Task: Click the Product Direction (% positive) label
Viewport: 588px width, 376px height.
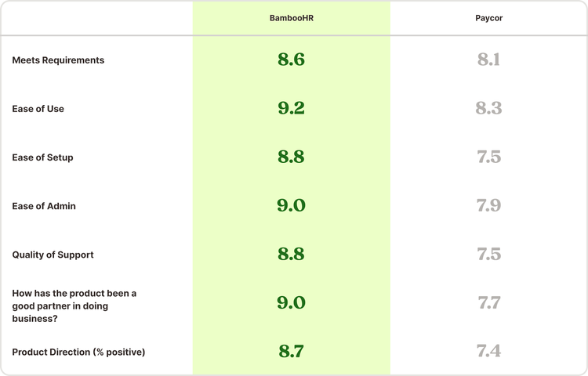Action: [x=78, y=352]
